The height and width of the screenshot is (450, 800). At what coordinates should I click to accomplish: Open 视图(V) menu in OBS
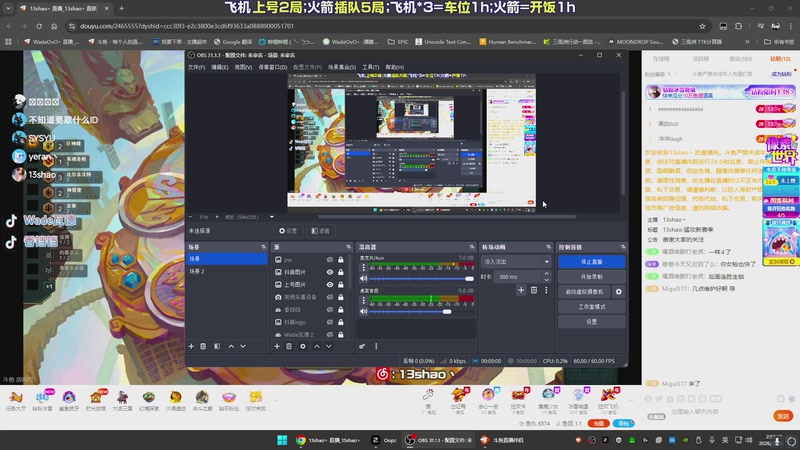(243, 67)
